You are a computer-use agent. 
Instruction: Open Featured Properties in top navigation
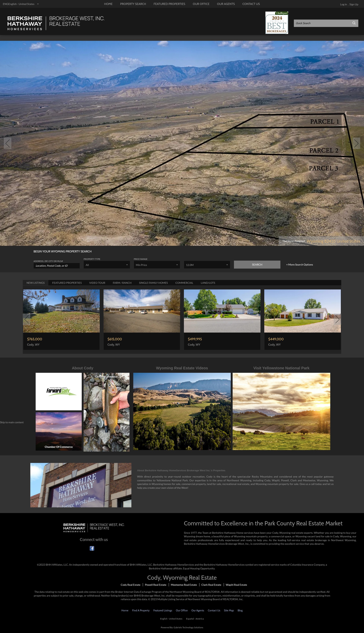[169, 4]
